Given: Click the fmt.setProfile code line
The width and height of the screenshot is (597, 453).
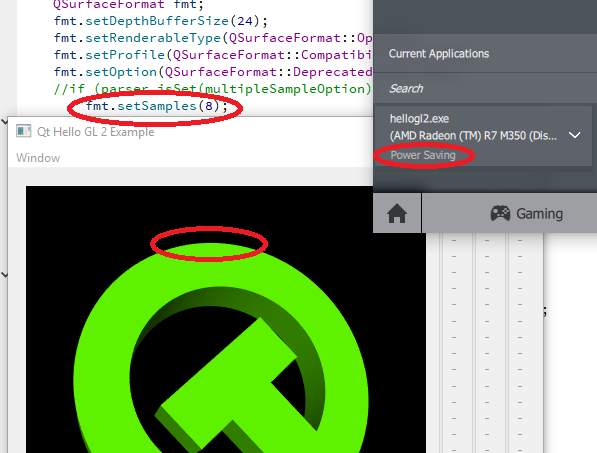Looking at the screenshot, I should coord(213,55).
